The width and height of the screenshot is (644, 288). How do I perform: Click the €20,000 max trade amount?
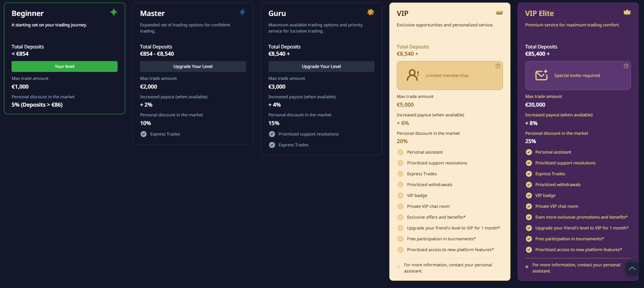click(535, 105)
